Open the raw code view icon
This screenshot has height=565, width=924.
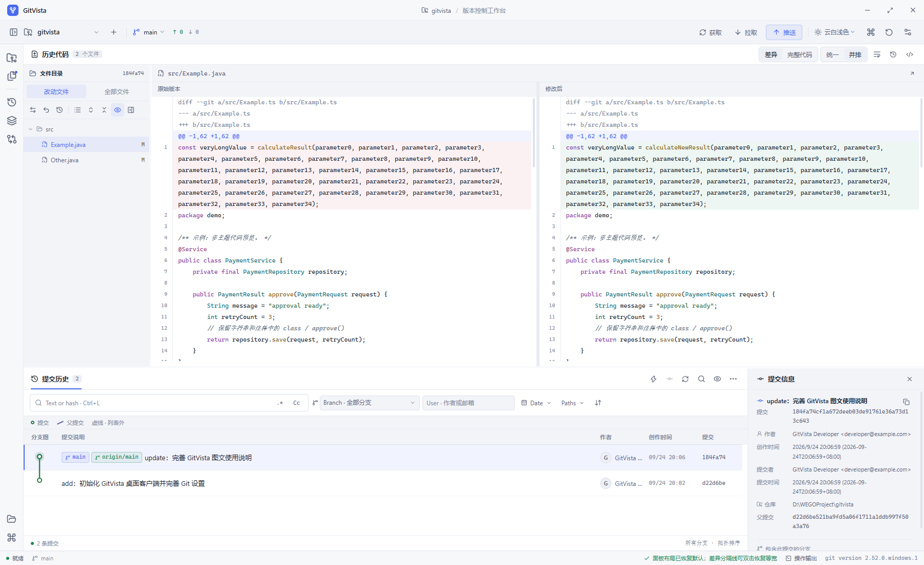(910, 54)
